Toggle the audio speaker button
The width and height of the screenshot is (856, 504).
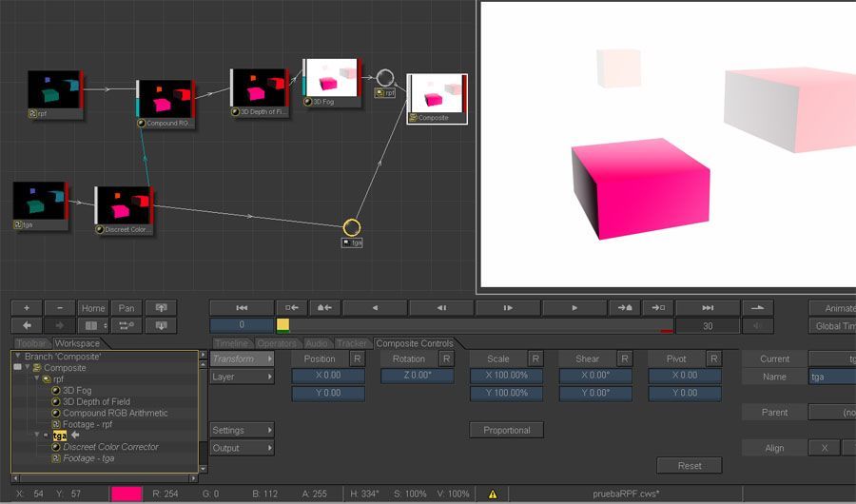click(758, 326)
